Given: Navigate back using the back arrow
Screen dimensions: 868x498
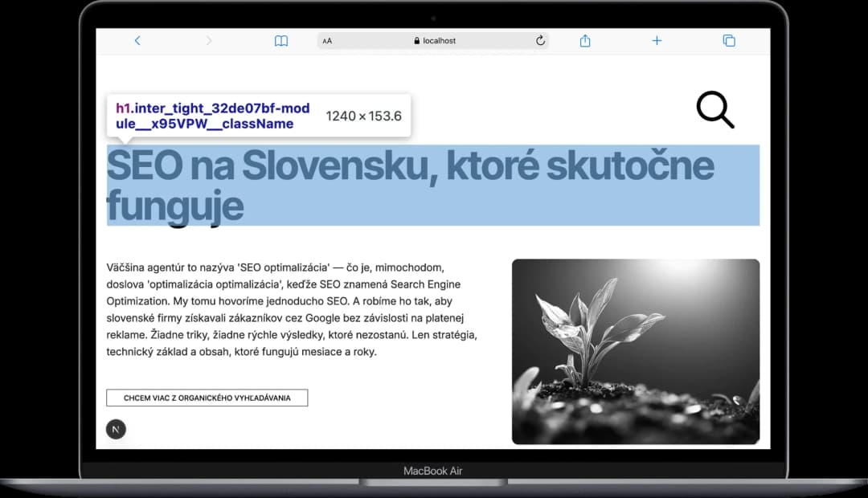Looking at the screenshot, I should tap(137, 40).
